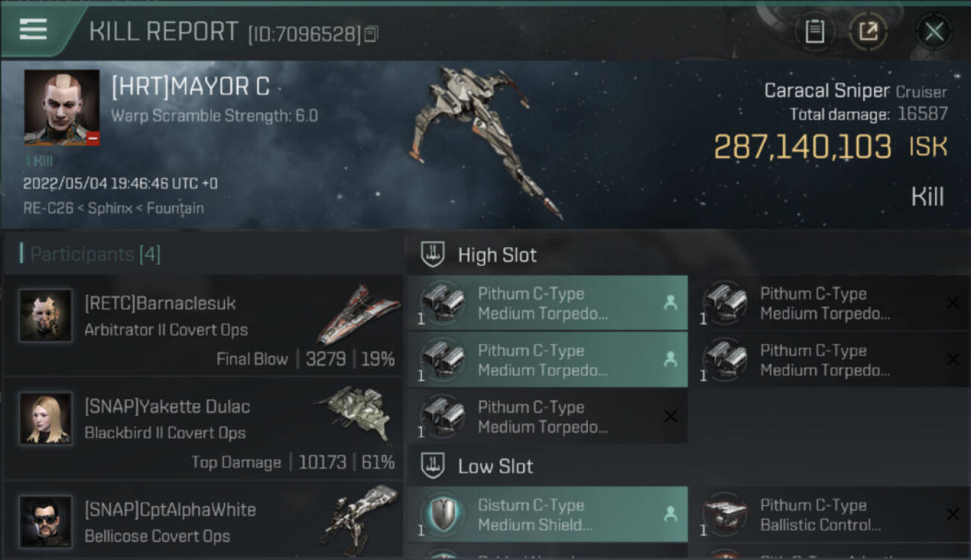Select first highlighted Pithum C-Type Medium Torpedo
971x560 pixels.
click(547, 303)
